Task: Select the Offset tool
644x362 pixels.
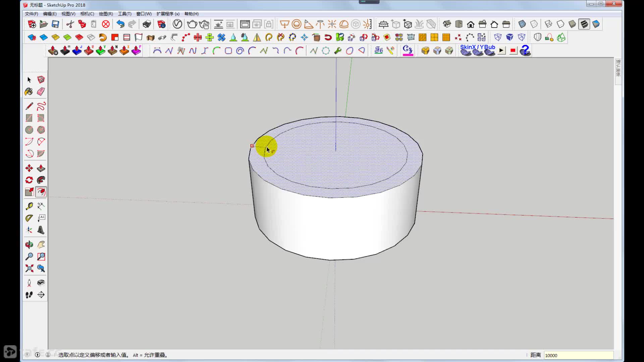Action: (x=41, y=192)
